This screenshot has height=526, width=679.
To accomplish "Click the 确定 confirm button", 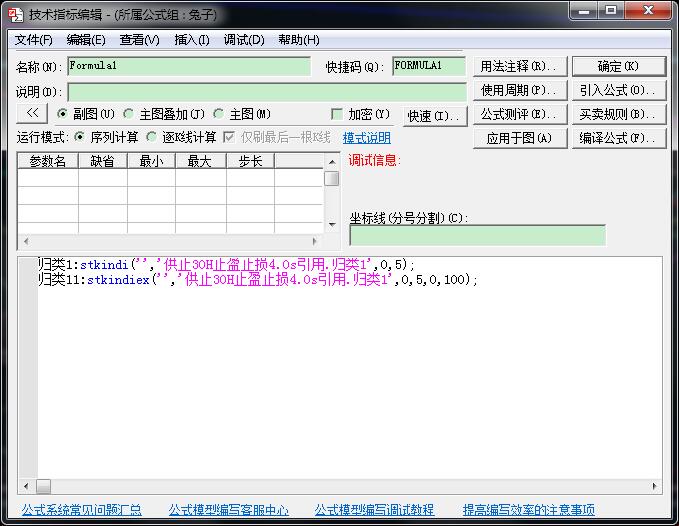I will (618, 66).
